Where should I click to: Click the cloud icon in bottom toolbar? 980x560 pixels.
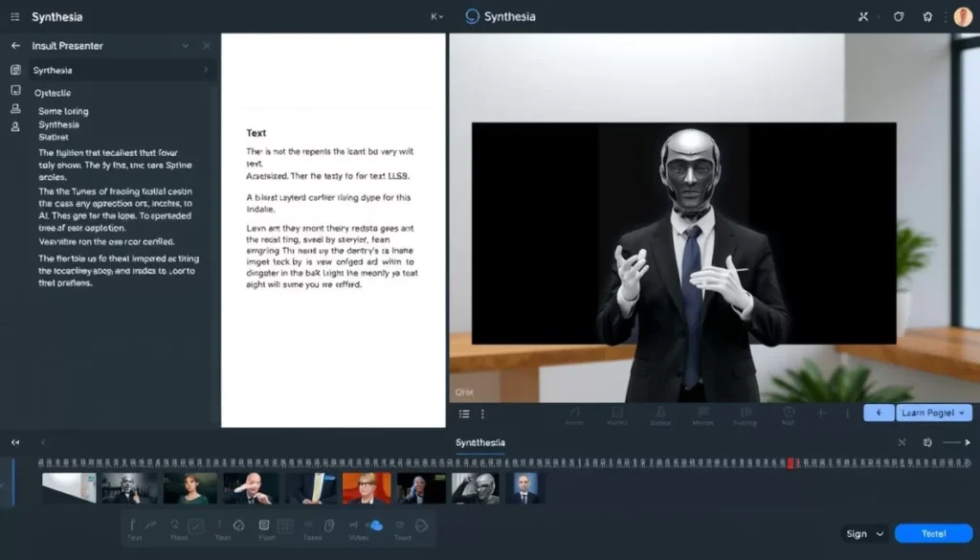pos(375,526)
